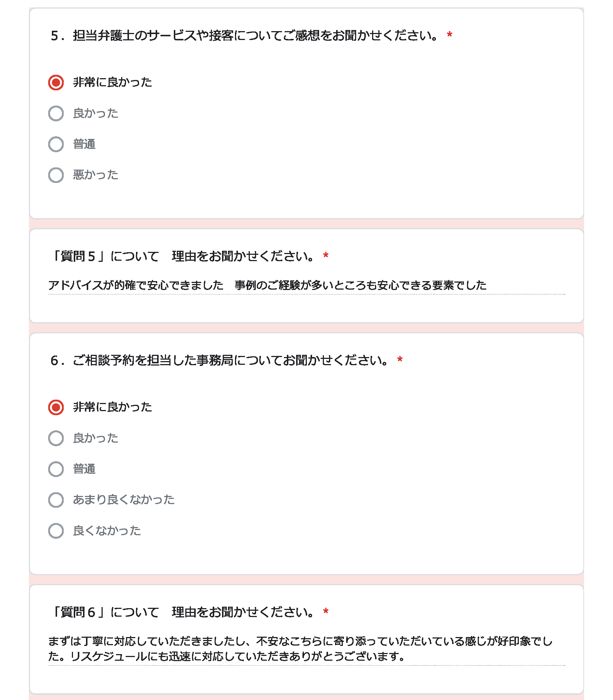Click the 悪かった label text
The width and height of the screenshot is (613, 700).
(x=96, y=175)
